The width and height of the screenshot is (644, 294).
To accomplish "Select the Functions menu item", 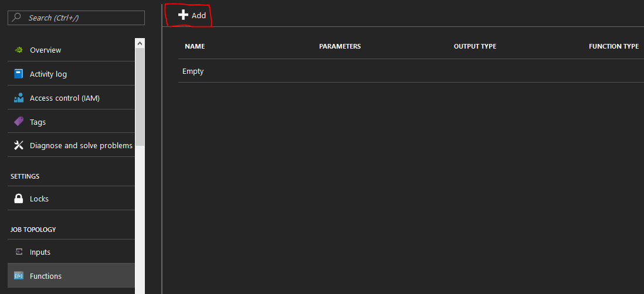I will click(71, 276).
